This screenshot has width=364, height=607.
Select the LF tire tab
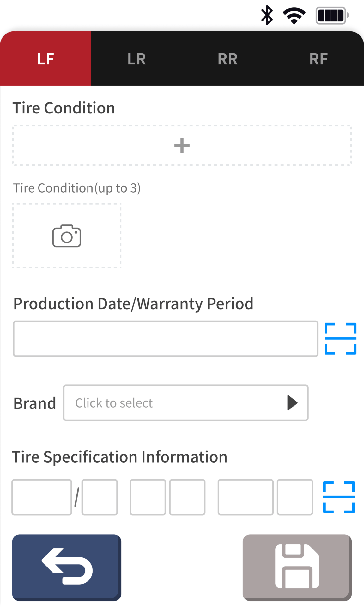[45, 59]
